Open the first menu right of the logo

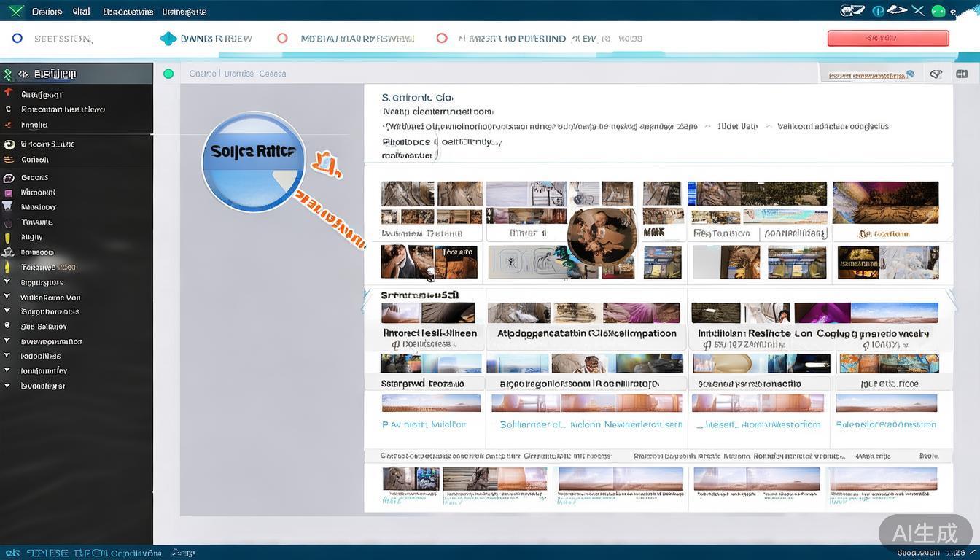coord(47,12)
